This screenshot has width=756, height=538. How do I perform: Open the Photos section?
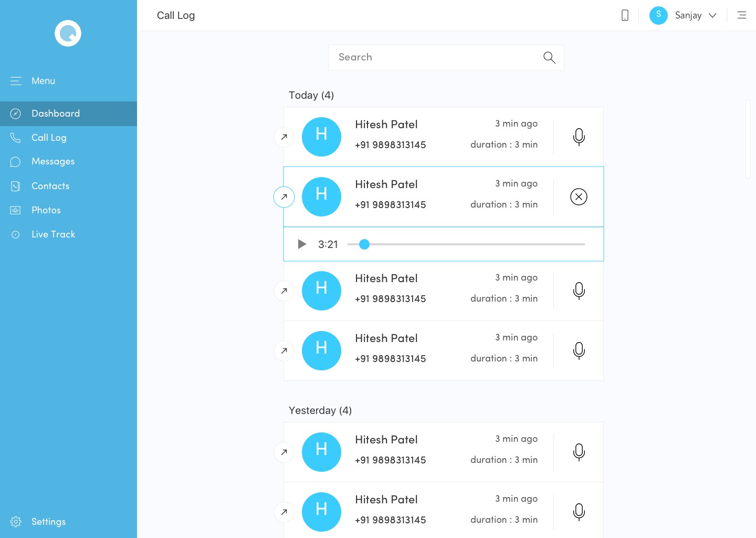(46, 210)
